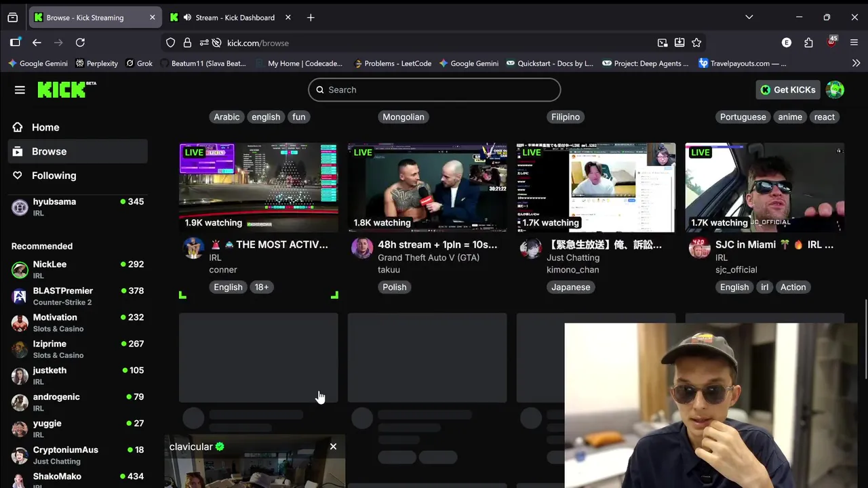868x488 pixels.
Task: Select the Mongolian tag
Action: [x=403, y=117]
